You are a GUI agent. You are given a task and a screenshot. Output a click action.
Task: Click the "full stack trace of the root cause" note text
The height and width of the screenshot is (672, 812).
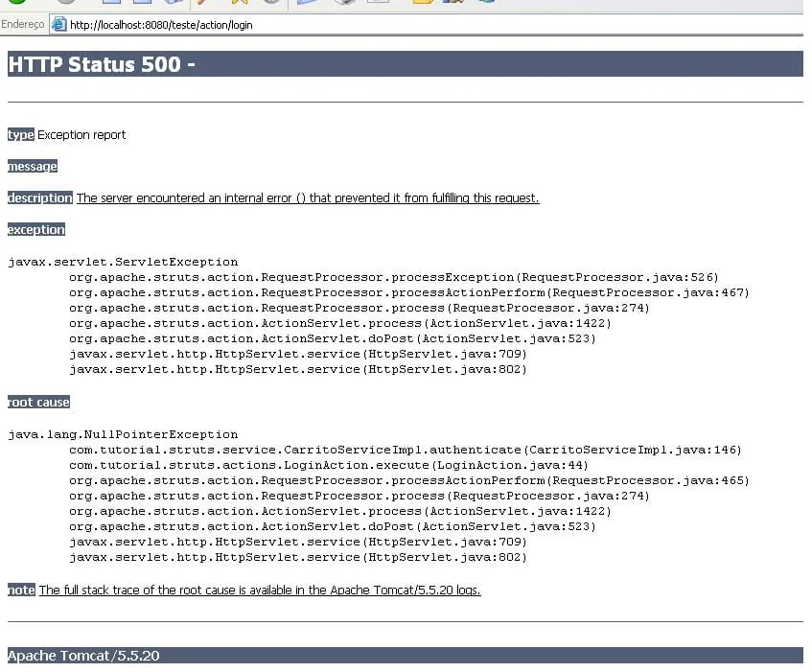click(260, 590)
